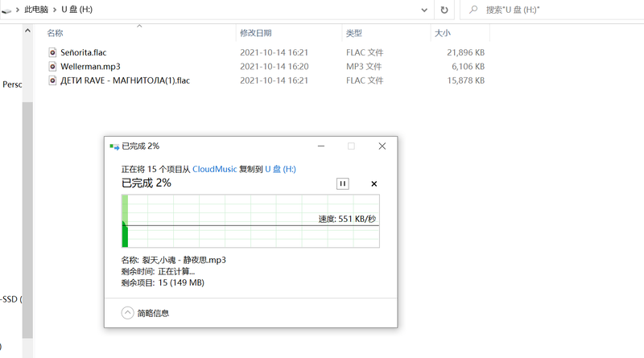Viewport: 644px width, 358px height.
Task: Click the 21,896 KB size of Señorita.flac
Action: 466,52
